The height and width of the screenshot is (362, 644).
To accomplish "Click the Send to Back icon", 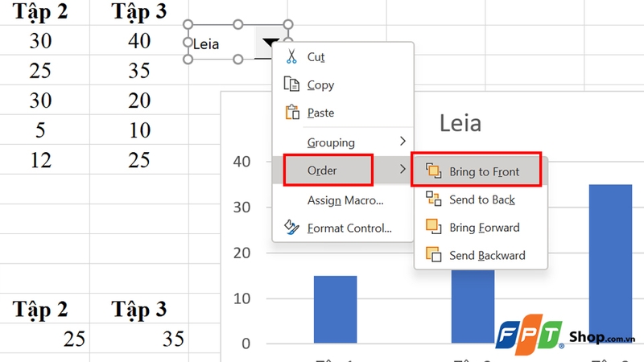I will (433, 199).
